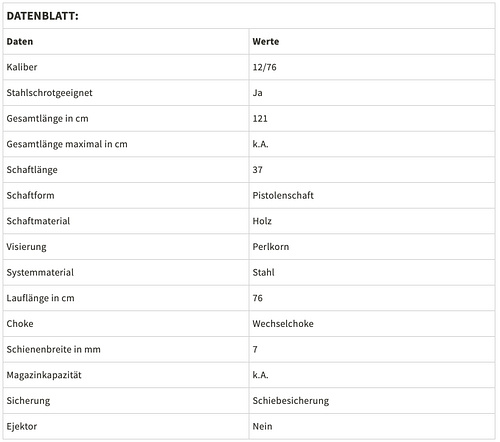This screenshot has width=500, height=442.
Task: Select the Werte column header
Action: point(266,42)
